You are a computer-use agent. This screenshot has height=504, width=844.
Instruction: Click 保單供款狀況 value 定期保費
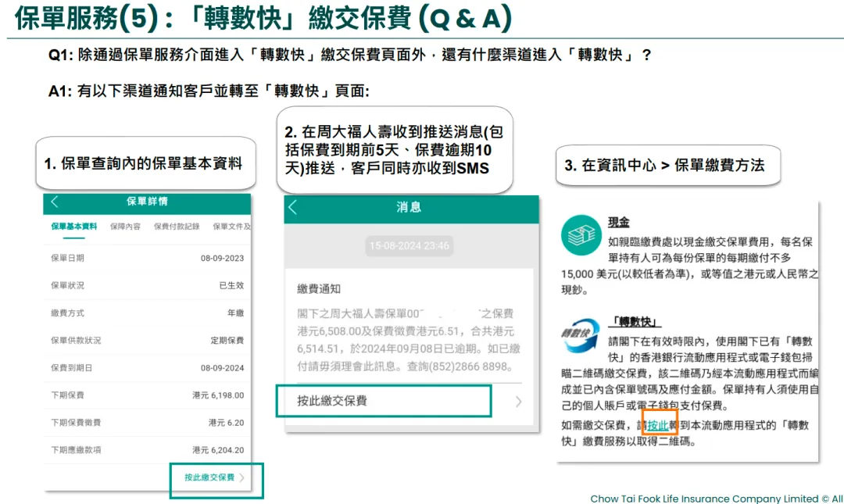[x=227, y=341]
